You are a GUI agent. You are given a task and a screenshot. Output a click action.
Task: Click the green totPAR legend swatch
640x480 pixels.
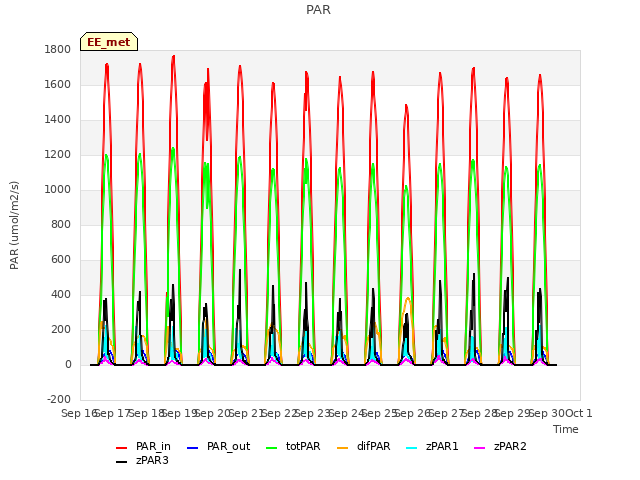[x=271, y=448]
